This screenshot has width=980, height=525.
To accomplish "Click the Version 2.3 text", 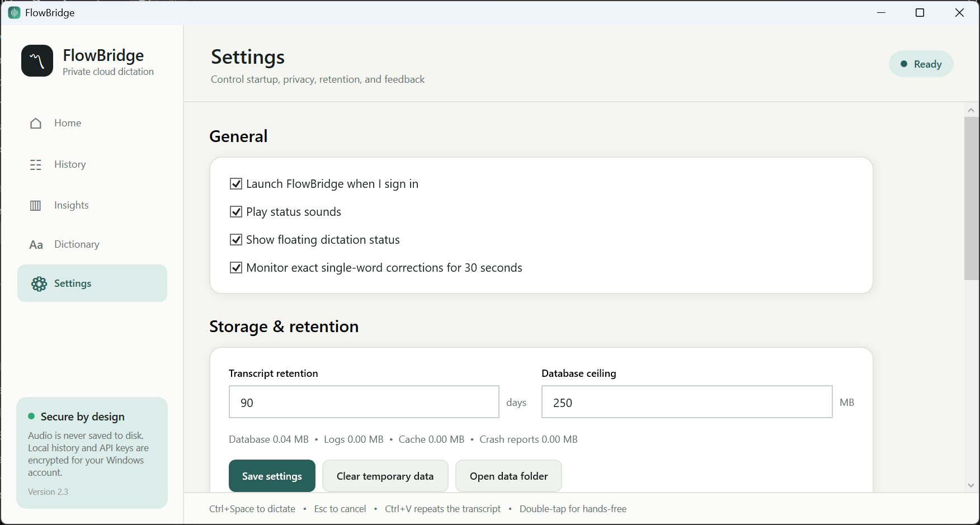I will click(48, 492).
